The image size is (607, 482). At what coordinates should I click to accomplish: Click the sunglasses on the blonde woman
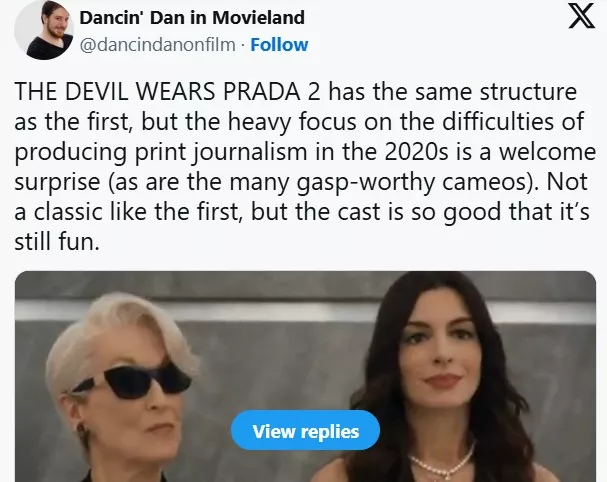click(x=132, y=380)
